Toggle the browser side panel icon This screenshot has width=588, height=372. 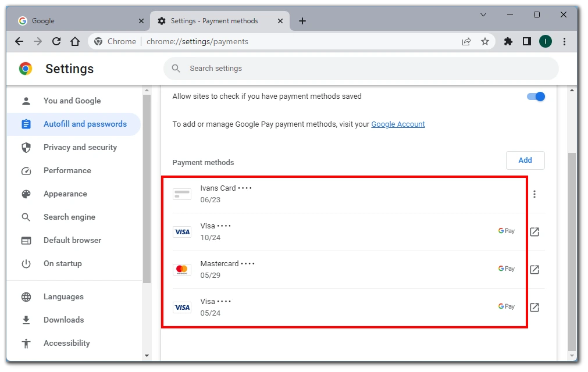point(527,42)
